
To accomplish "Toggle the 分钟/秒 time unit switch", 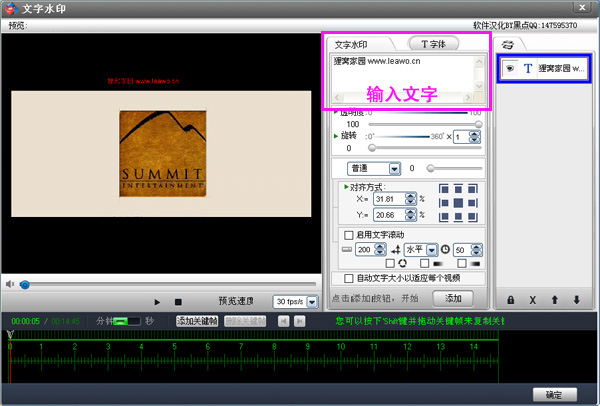I will (x=127, y=321).
